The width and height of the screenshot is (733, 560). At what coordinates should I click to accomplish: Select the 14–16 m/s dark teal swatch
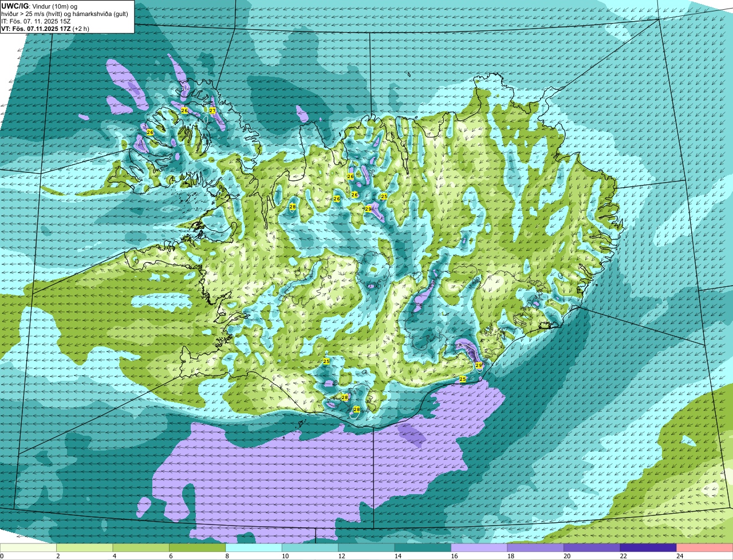tap(423, 547)
